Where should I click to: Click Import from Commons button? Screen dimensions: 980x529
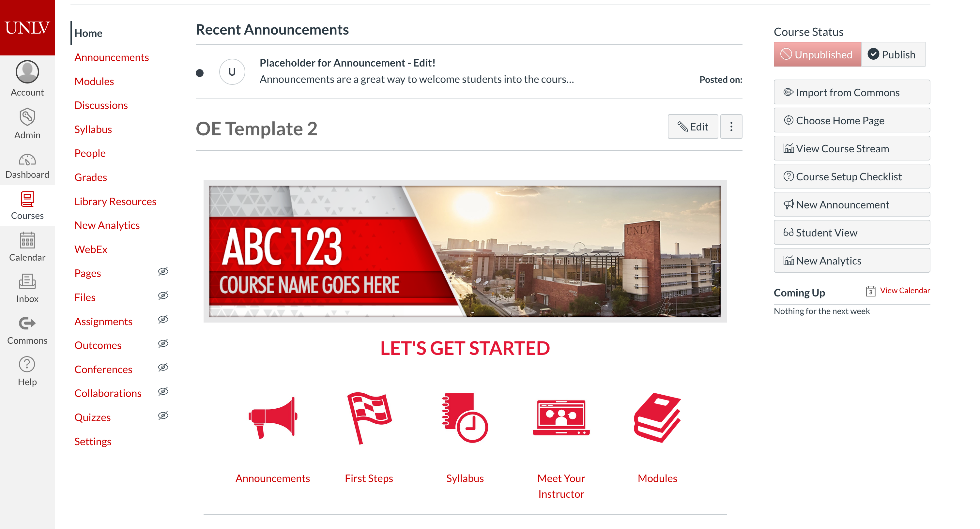852,93
